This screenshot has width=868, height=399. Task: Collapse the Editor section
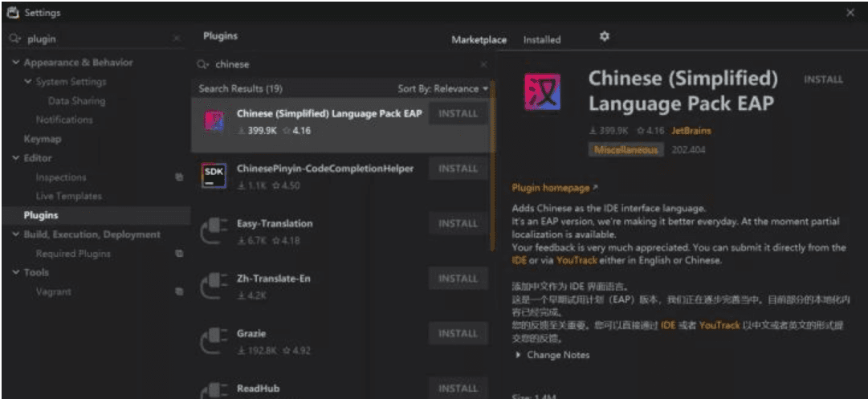click(15, 158)
